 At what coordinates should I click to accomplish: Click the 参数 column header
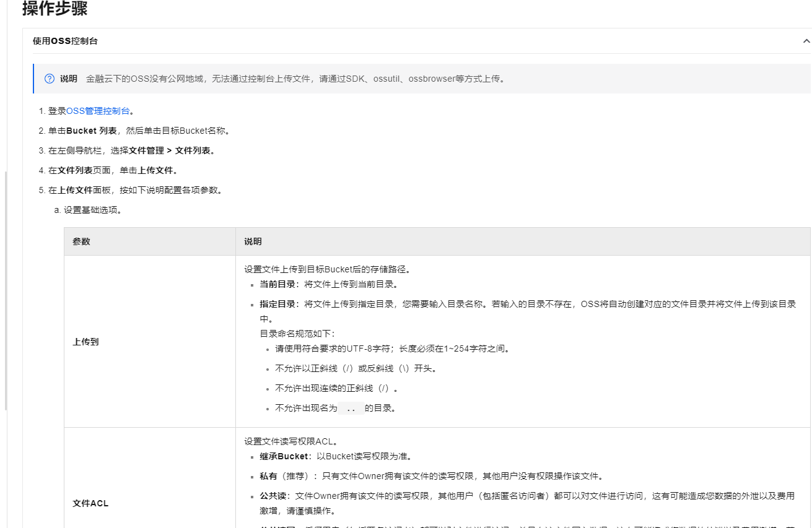click(150, 241)
